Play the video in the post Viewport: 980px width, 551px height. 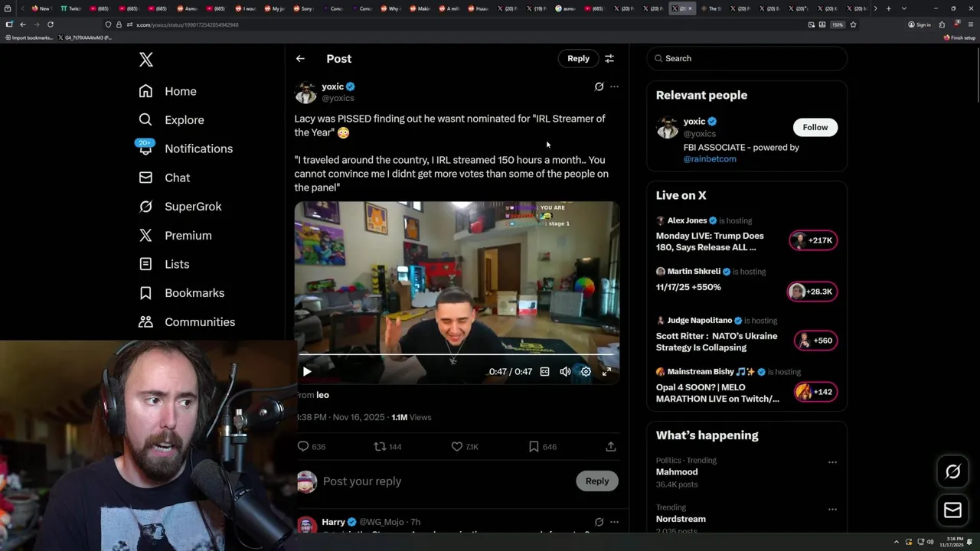tap(307, 372)
